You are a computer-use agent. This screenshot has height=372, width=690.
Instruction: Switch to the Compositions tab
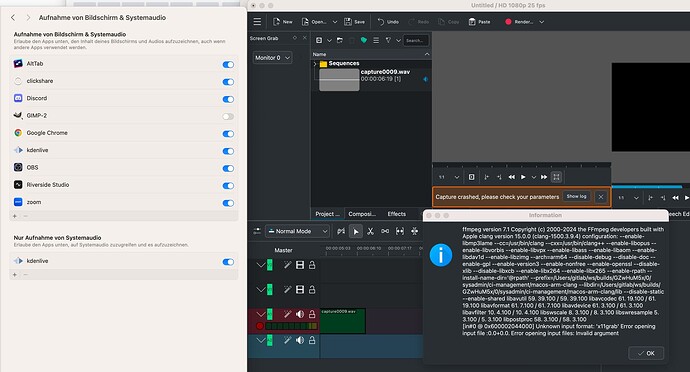[362, 214]
